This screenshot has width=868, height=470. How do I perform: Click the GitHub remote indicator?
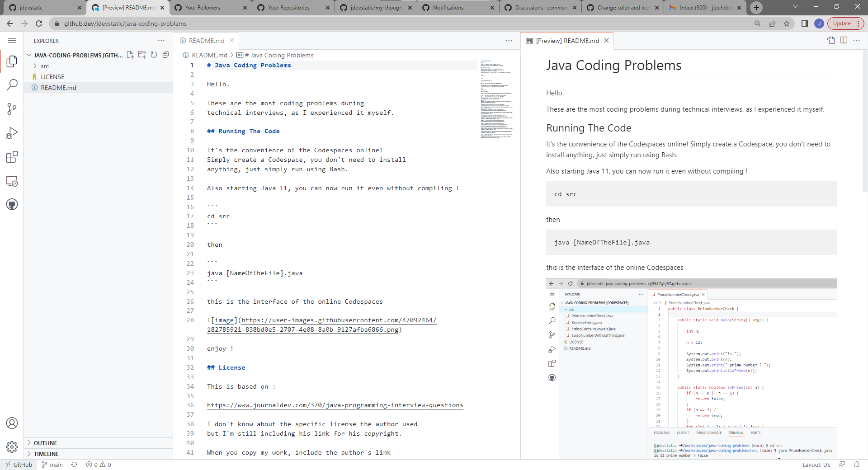[x=19, y=465]
